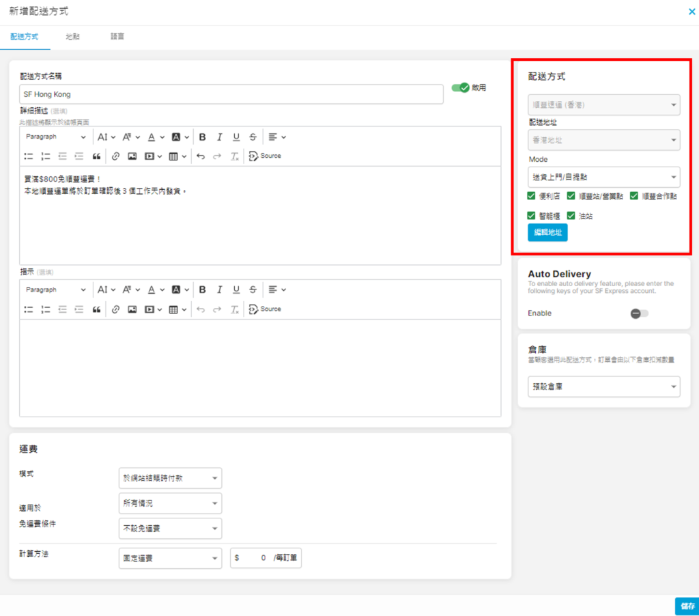Image resolution: width=699 pixels, height=616 pixels.
Task: Apply block quote in the 詳細描述 editor
Action: click(x=96, y=156)
